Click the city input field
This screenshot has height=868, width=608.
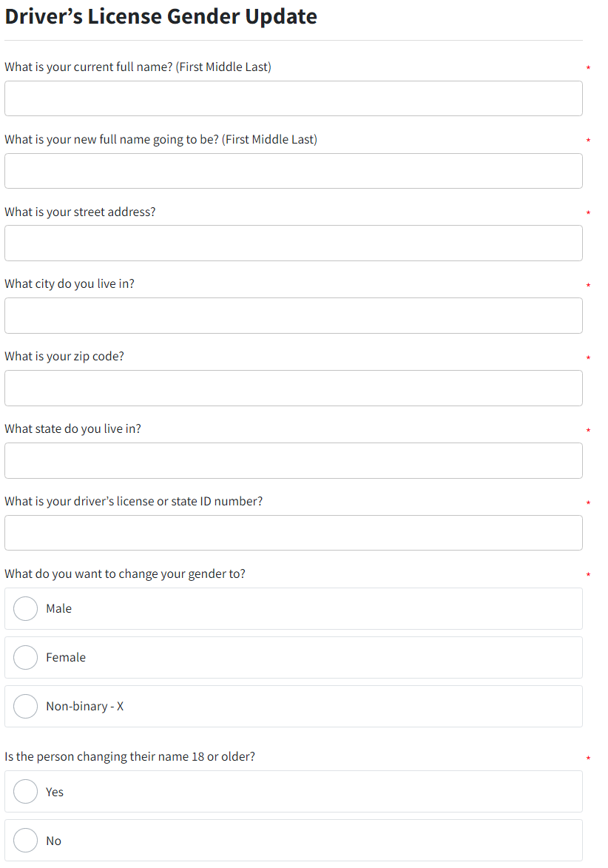[x=293, y=315]
